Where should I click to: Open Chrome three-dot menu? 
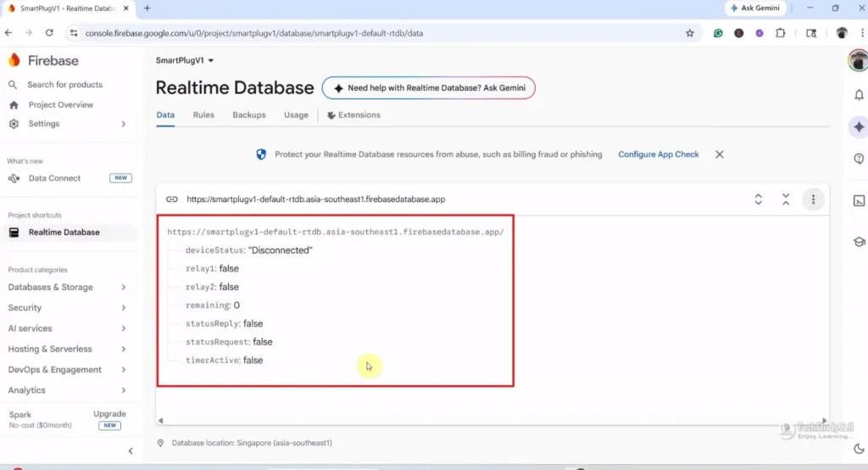[862, 33]
